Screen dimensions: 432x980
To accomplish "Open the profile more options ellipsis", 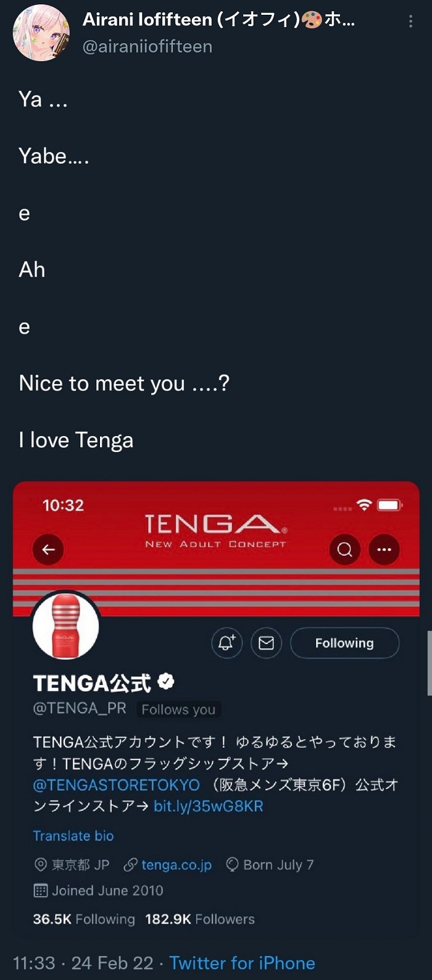I will pyautogui.click(x=384, y=549).
